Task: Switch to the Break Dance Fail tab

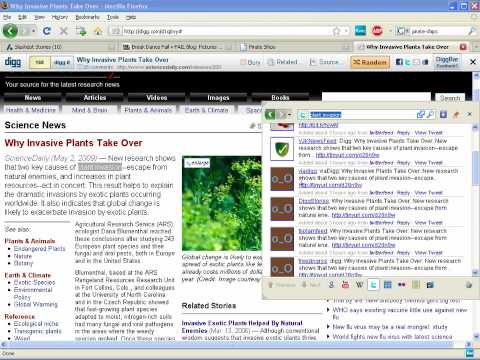Action: (x=176, y=47)
